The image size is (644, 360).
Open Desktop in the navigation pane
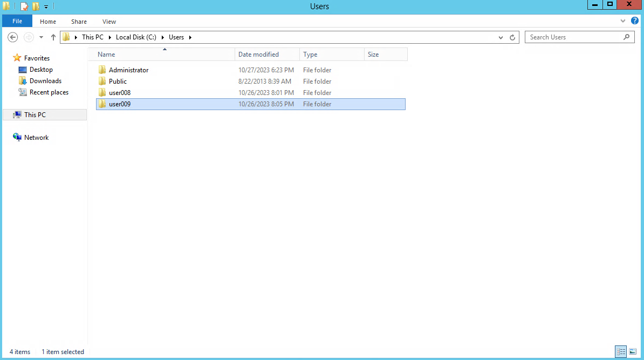click(x=41, y=70)
